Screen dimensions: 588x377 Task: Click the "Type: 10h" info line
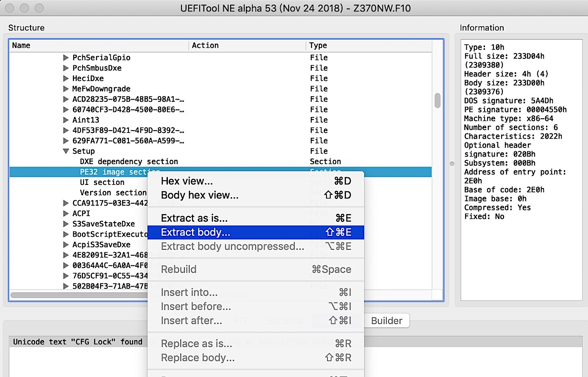484,47
